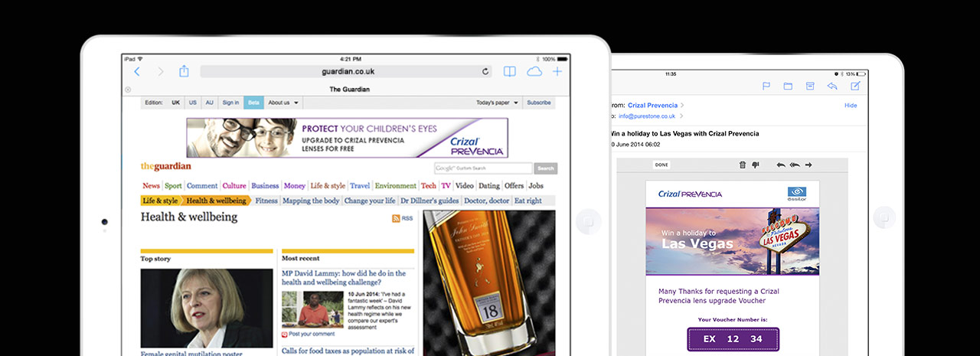The image size is (980, 356).
Task: Open the Sport section
Action: (173, 186)
